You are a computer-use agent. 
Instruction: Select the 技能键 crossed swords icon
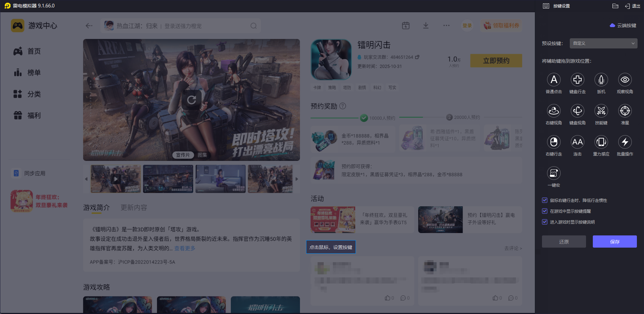click(601, 111)
